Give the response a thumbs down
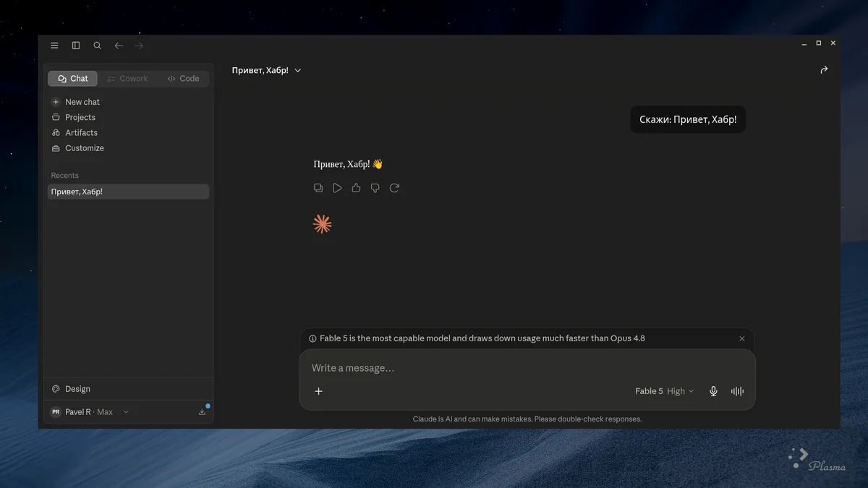The width and height of the screenshot is (868, 488). pyautogui.click(x=375, y=188)
